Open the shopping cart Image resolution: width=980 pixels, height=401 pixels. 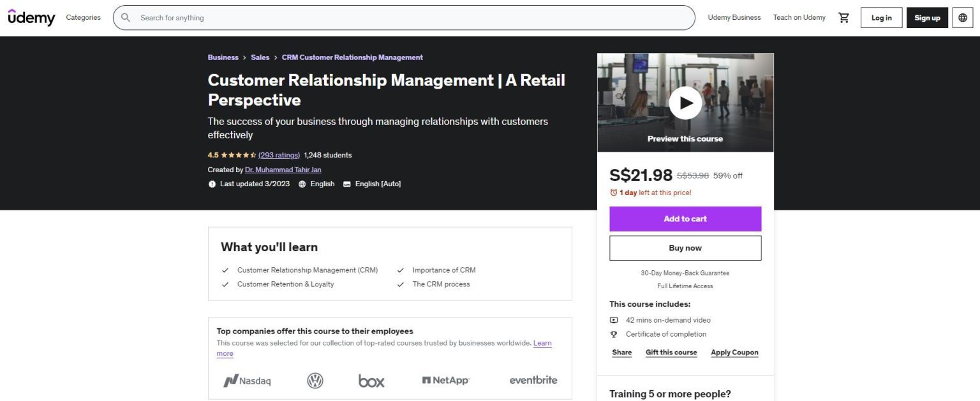[x=843, y=17]
